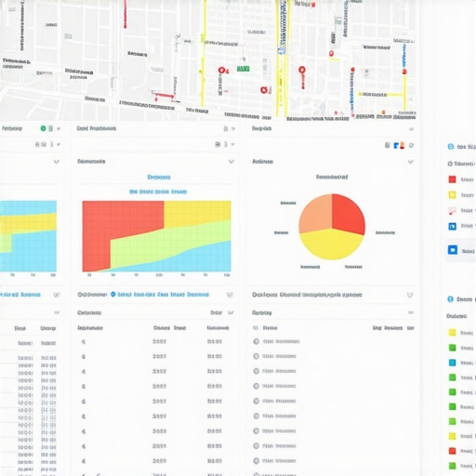This screenshot has height=476, width=476.
Task: Open the blue link text above the middle table
Action: pyautogui.click(x=164, y=295)
